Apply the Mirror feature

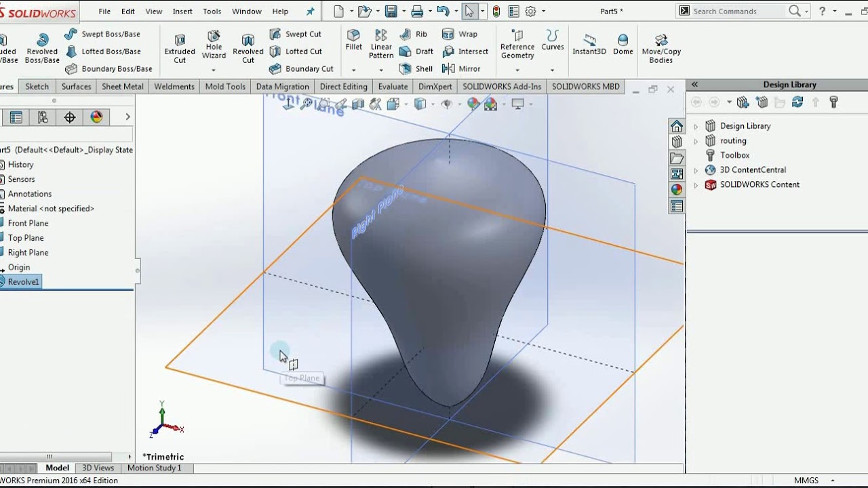(461, 68)
